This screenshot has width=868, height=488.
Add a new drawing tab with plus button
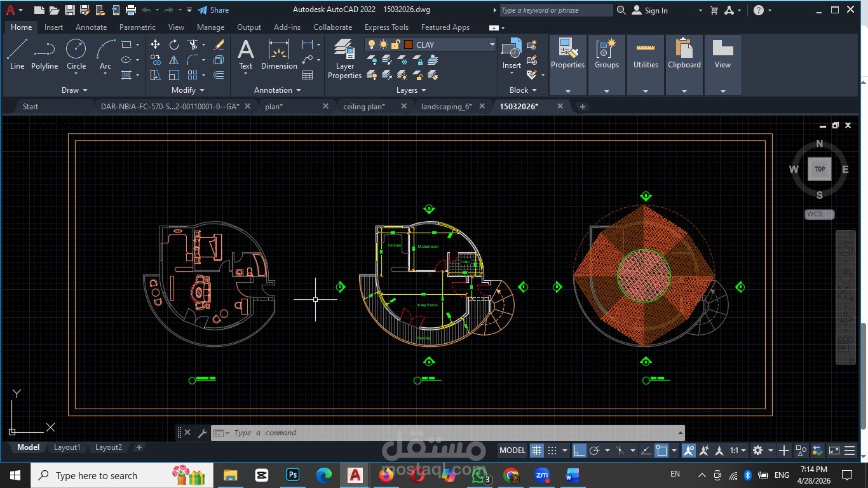[x=583, y=107]
